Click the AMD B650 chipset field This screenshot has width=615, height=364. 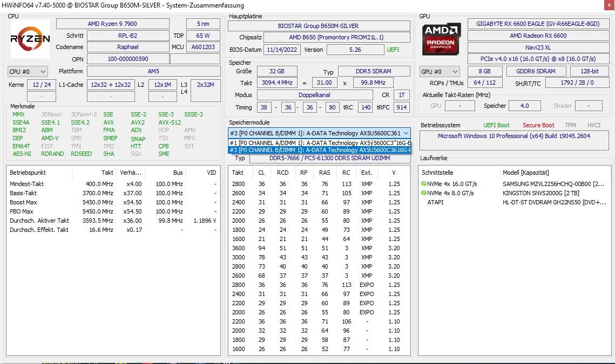(336, 37)
